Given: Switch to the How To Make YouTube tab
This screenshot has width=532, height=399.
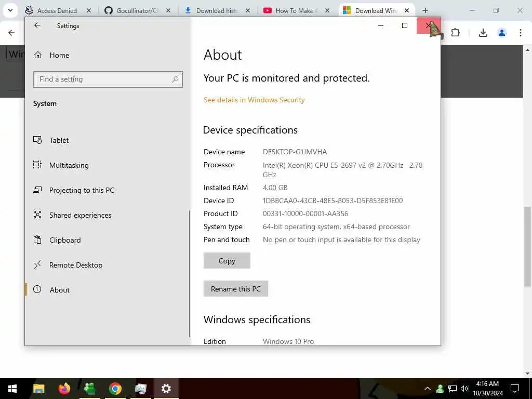Looking at the screenshot, I should point(291,10).
